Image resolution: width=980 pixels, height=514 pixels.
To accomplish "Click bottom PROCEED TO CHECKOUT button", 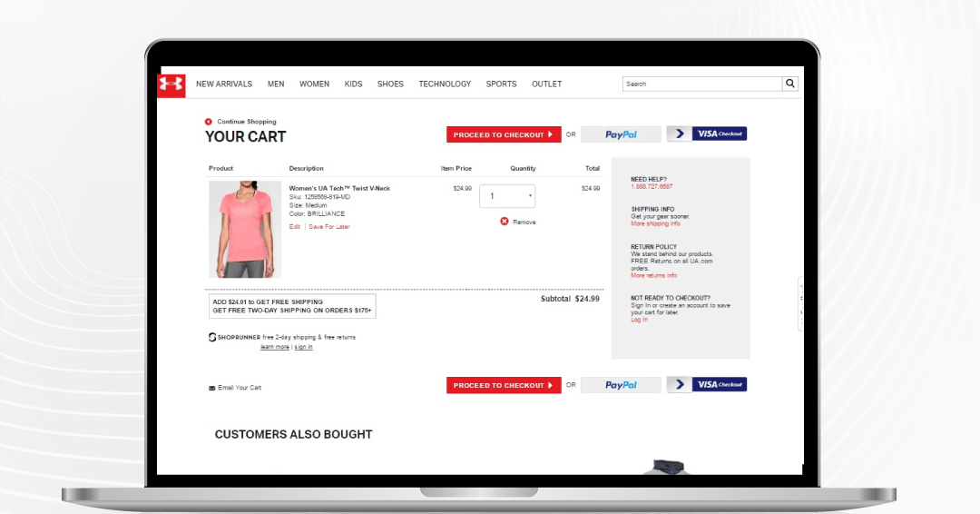I will (x=504, y=385).
